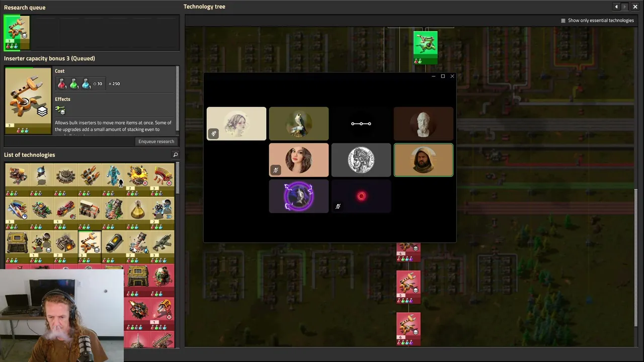Image resolution: width=644 pixels, height=362 pixels.
Task: Click the falcon avatar tile in call window
Action: coord(299,124)
